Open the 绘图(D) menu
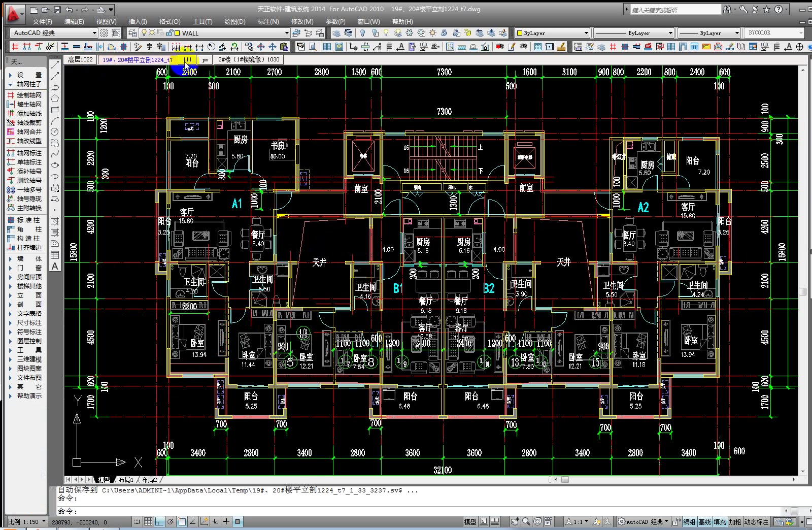812x530 pixels. 234,22
